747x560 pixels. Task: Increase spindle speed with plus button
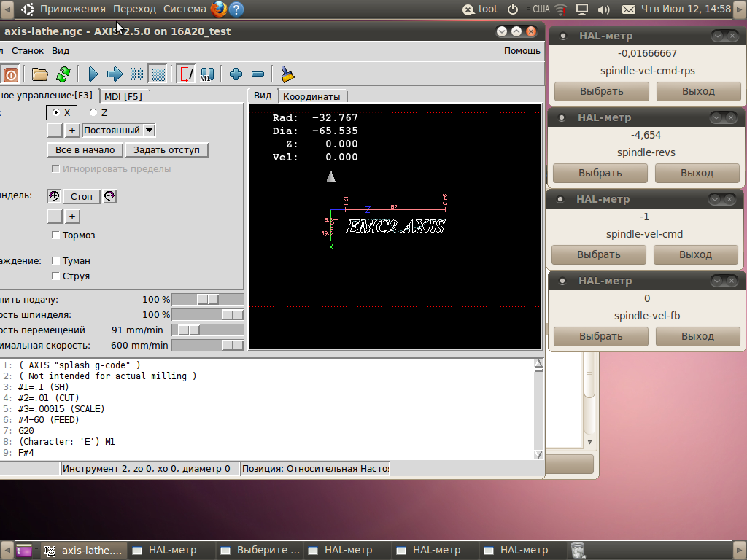click(x=72, y=217)
